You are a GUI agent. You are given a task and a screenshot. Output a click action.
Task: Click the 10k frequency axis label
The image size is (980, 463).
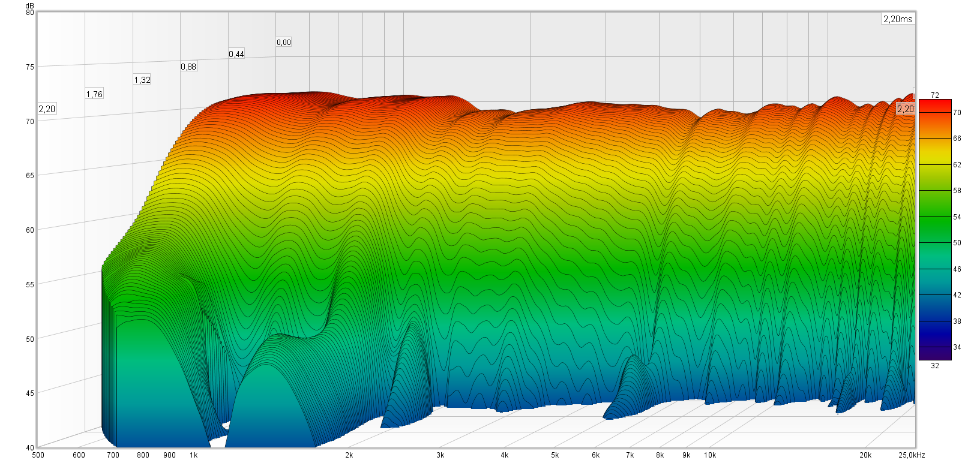tap(710, 455)
